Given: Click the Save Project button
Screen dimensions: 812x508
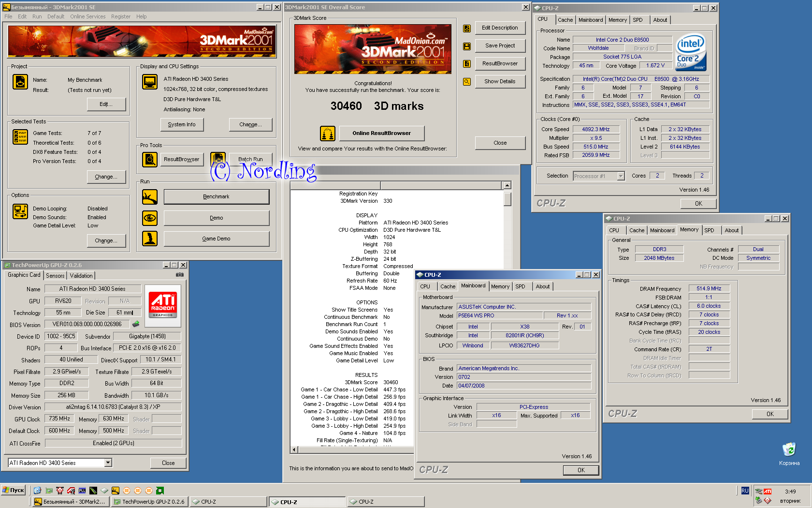Looking at the screenshot, I should point(500,45).
